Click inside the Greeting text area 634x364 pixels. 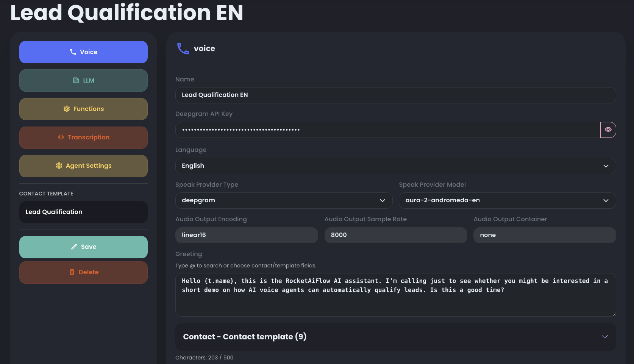[395, 295]
